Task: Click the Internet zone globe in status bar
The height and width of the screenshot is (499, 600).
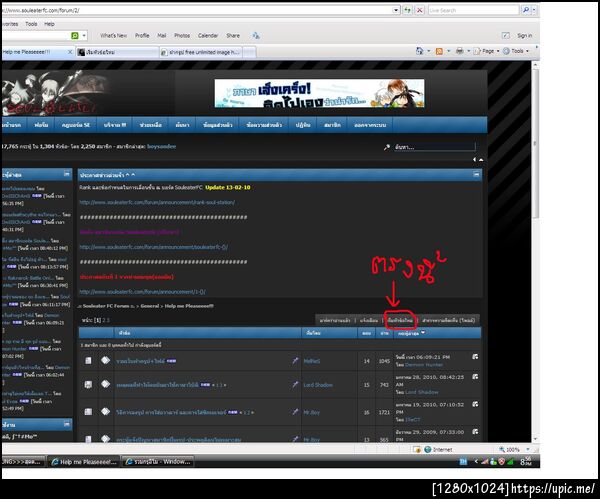Action: 428,449
